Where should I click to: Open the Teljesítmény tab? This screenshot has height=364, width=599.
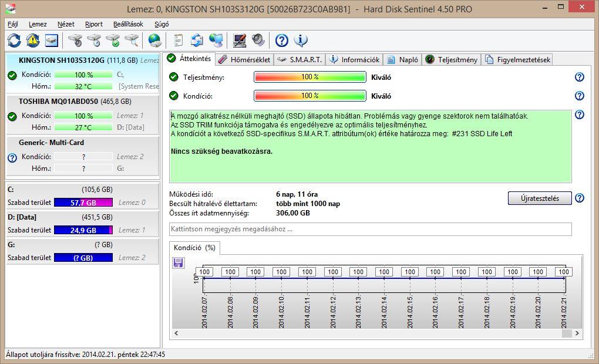click(451, 59)
